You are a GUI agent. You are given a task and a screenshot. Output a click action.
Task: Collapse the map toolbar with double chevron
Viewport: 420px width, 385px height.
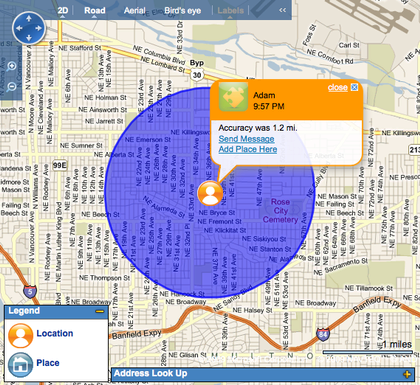(282, 10)
